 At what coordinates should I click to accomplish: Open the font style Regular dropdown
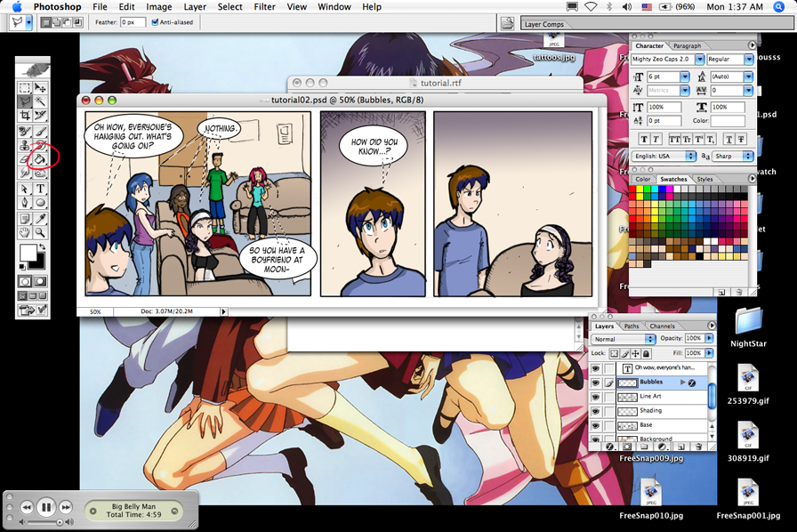pos(748,60)
